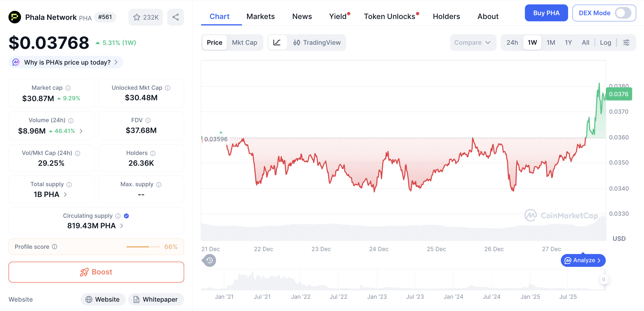
Task: Click the Market cap info icon
Action: pyautogui.click(x=68, y=88)
